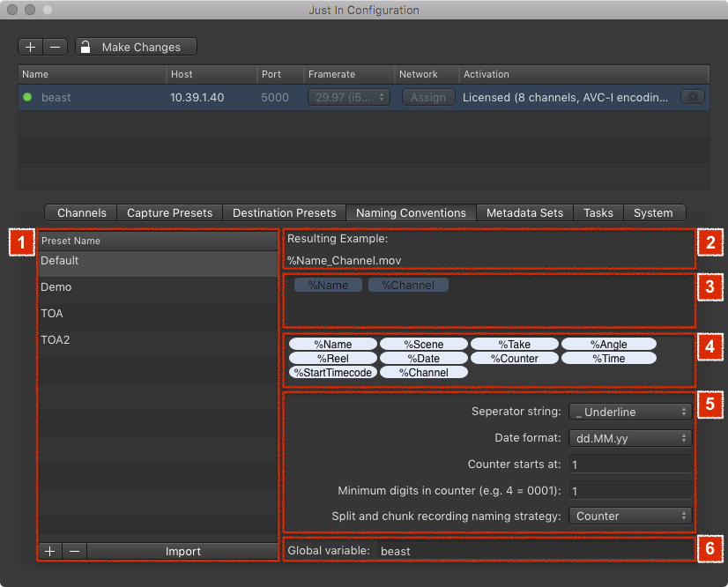Pick the available %Name token
The width and height of the screenshot is (728, 587).
(x=333, y=344)
